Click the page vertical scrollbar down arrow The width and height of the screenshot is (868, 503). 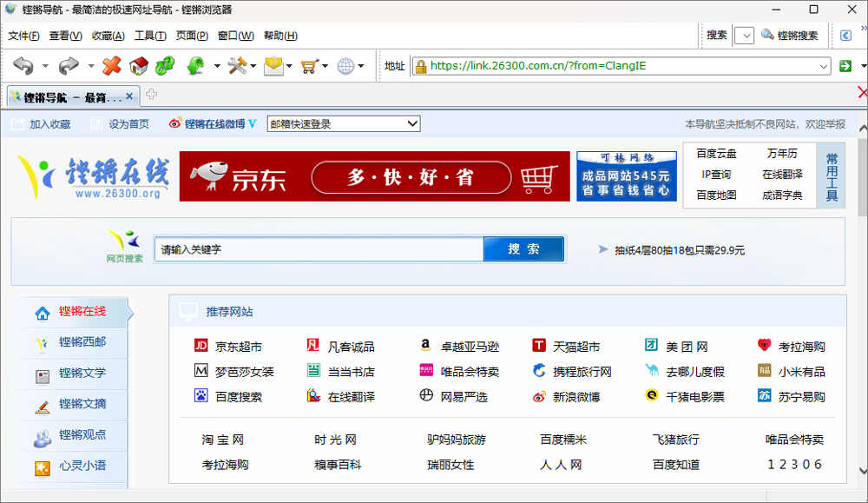pyautogui.click(x=863, y=471)
